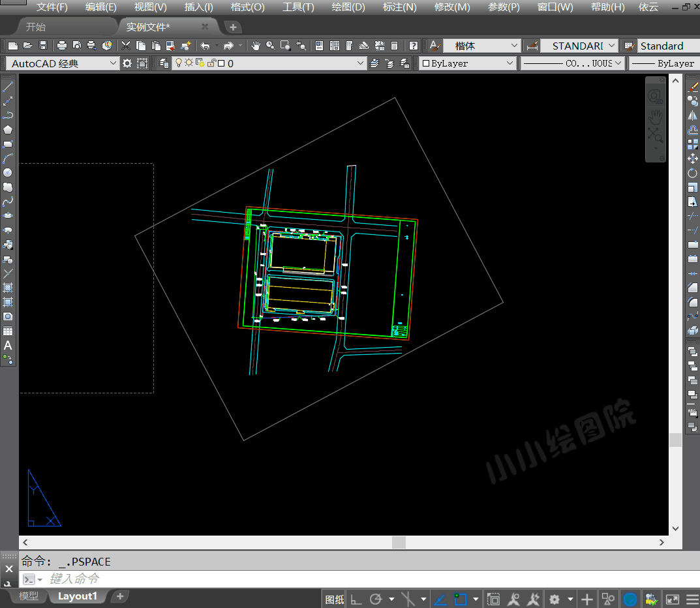Add a new layout with plus button
The width and height of the screenshot is (700, 608).
point(119,596)
